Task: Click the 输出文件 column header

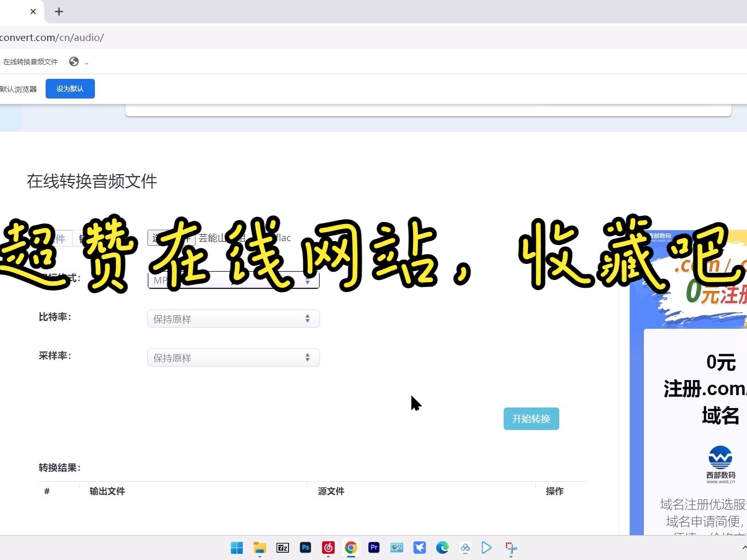Action: click(x=107, y=491)
